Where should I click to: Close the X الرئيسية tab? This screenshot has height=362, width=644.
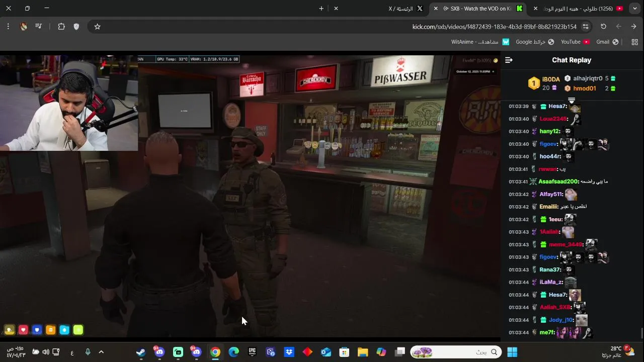click(x=336, y=9)
